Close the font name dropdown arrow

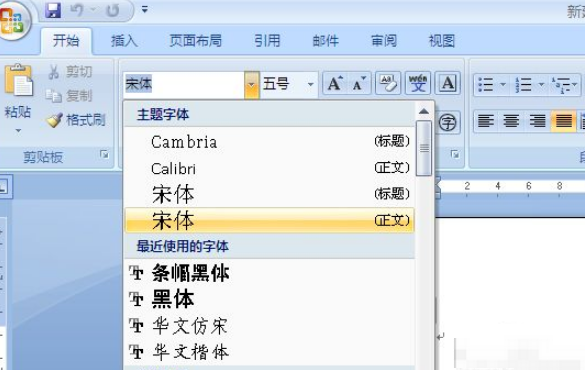(252, 85)
